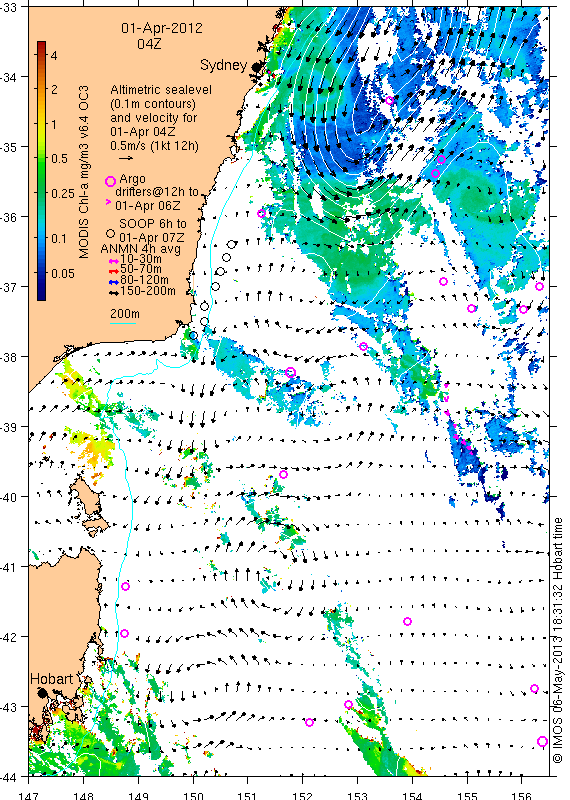Click the colorbar tick label 0.25

tap(63, 193)
